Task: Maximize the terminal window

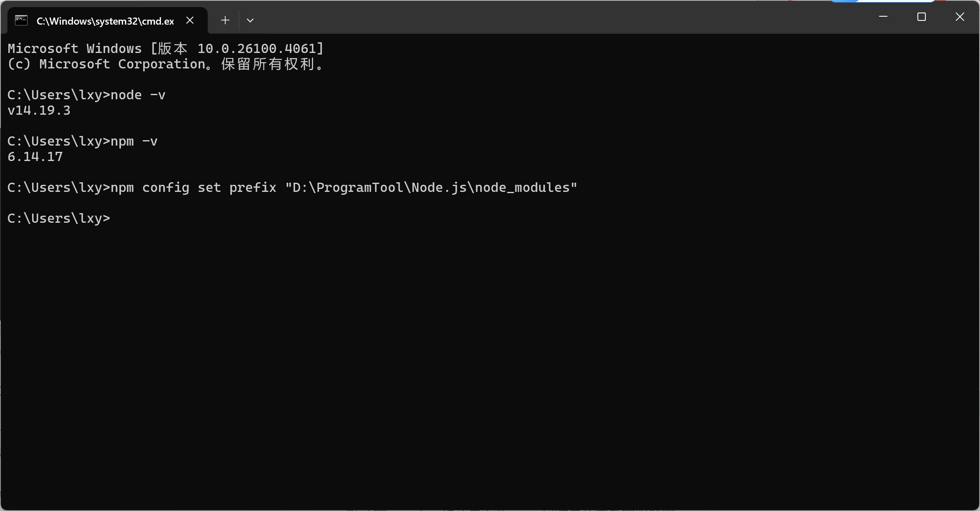Action: pyautogui.click(x=922, y=17)
